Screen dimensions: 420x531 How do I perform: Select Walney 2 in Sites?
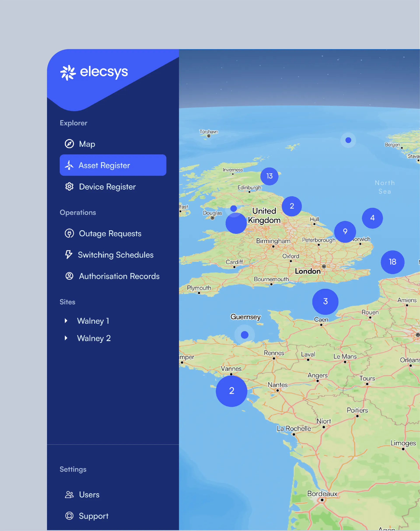pyautogui.click(x=94, y=338)
